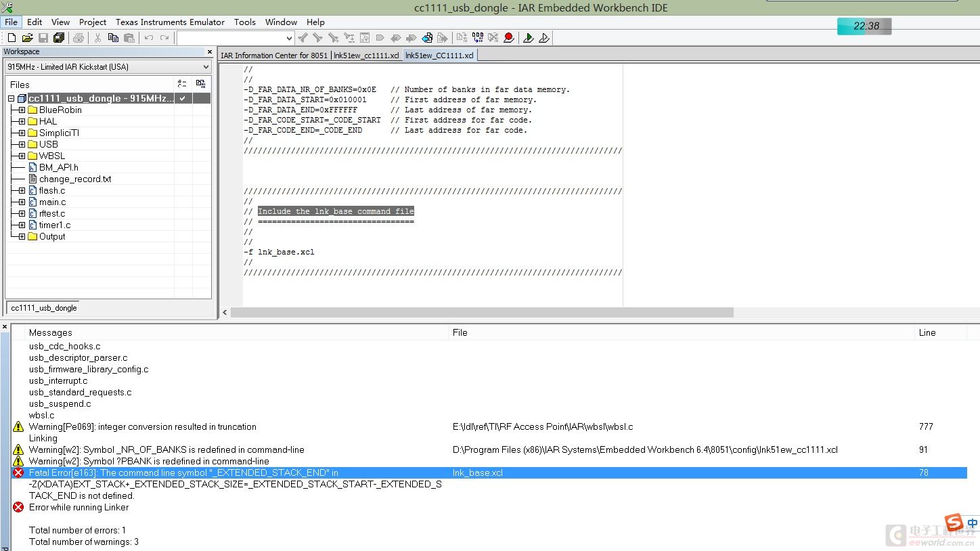The image size is (980, 551).
Task: Click the build-status column icon in Workspace header
Action: (x=200, y=84)
